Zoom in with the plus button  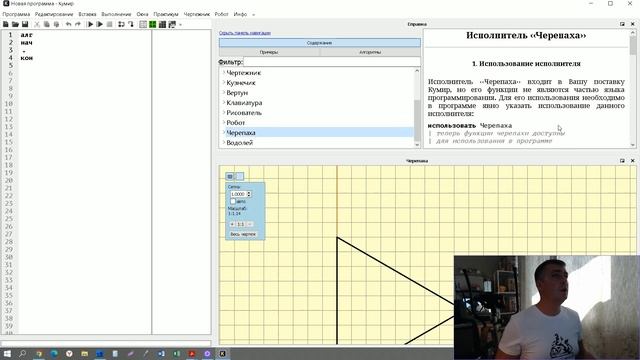(x=232, y=224)
